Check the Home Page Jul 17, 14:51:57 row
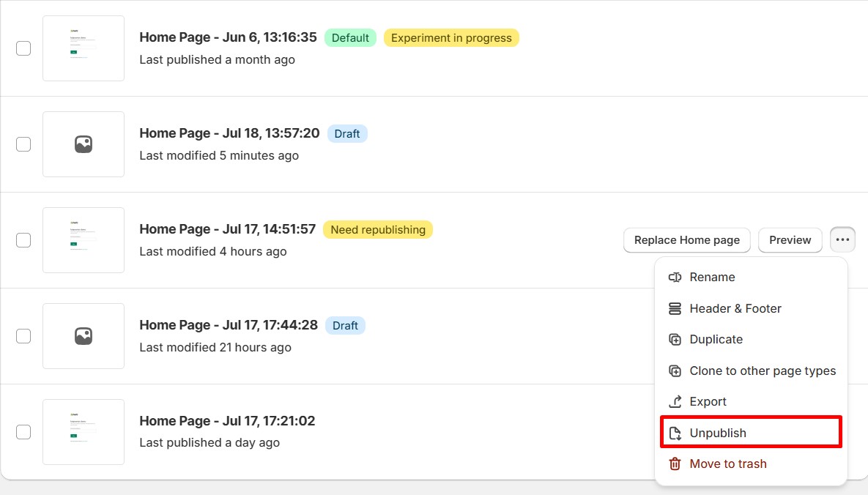Image resolution: width=868 pixels, height=495 pixels. pyautogui.click(x=23, y=240)
